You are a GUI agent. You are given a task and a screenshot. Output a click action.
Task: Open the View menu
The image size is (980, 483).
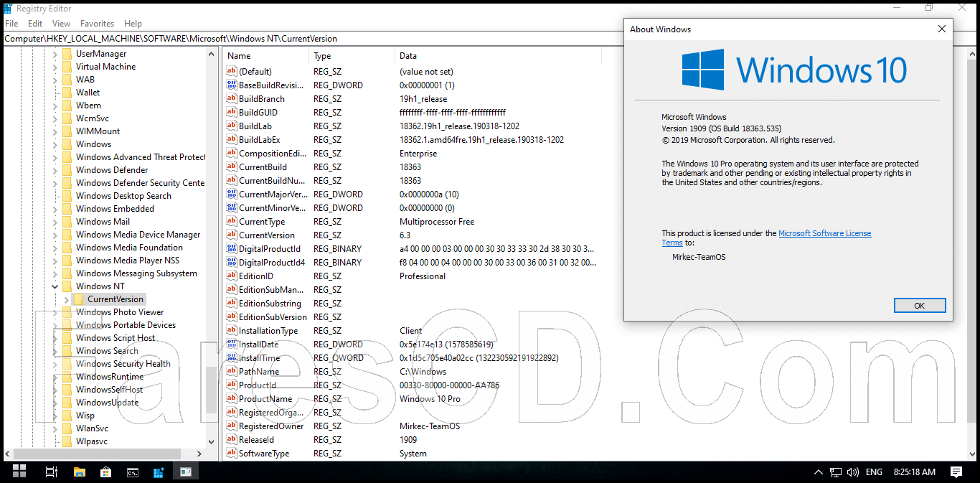click(x=62, y=24)
